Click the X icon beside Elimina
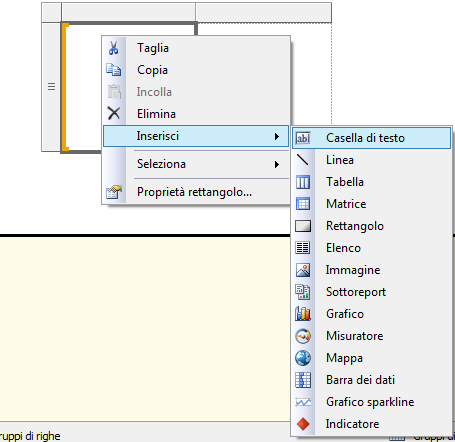455x442 pixels. click(x=114, y=113)
